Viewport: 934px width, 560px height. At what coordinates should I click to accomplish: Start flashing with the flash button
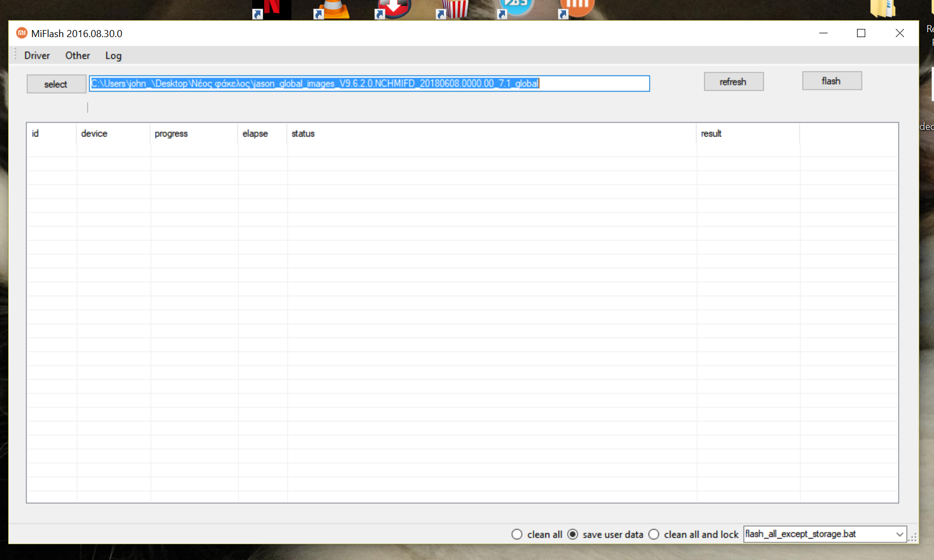832,81
